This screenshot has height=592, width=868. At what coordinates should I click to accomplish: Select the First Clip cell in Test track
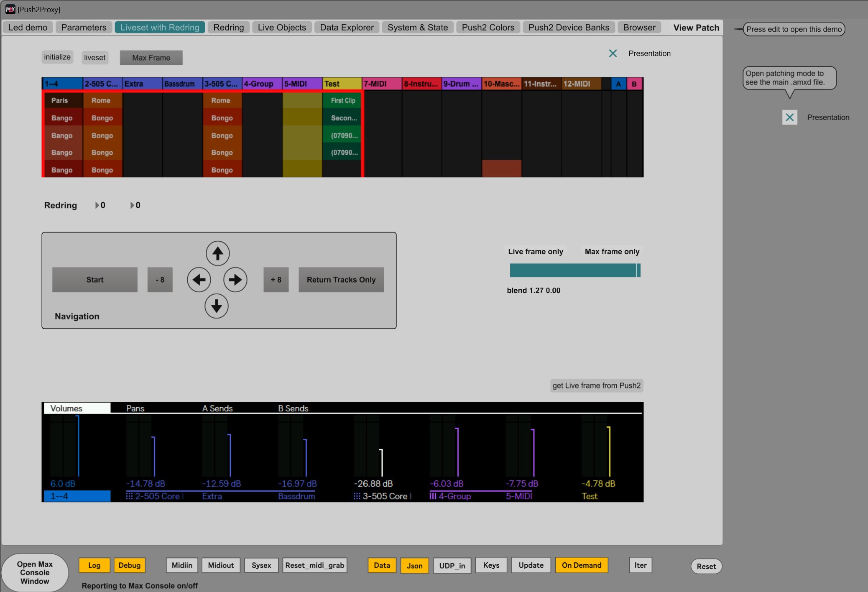coord(342,100)
